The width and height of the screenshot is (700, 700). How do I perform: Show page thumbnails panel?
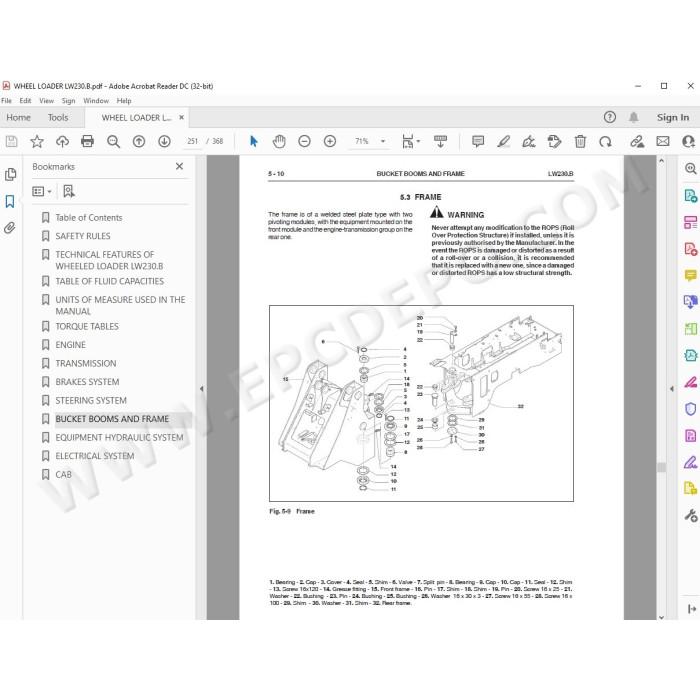[x=10, y=175]
